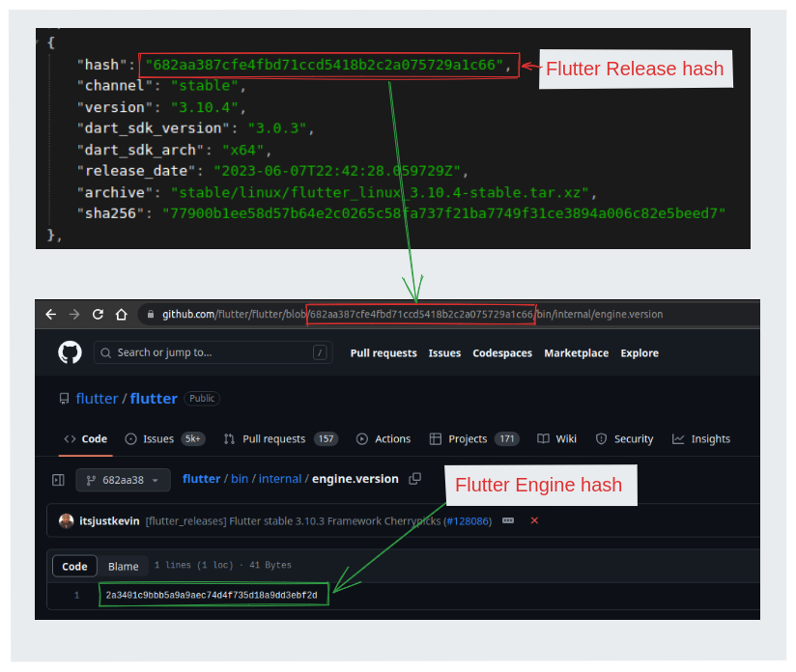The height and width of the screenshot is (672, 796).
Task: Open the Insights tab
Action: coord(701,439)
